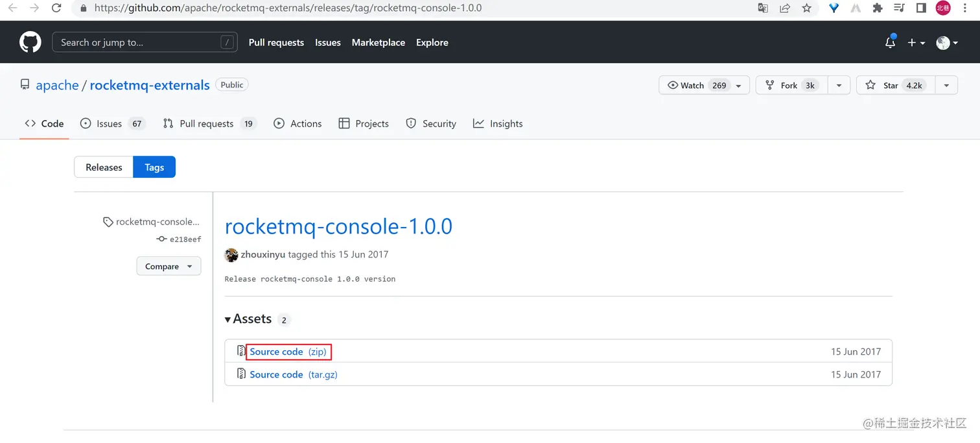Go forward with browser forward arrow
The height and width of the screenshot is (443, 980).
click(34, 8)
